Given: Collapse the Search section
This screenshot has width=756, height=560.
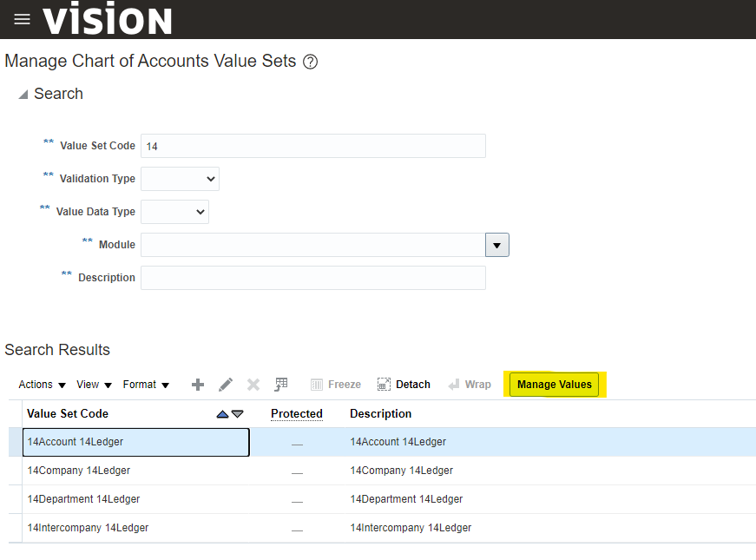Looking at the screenshot, I should (x=23, y=95).
